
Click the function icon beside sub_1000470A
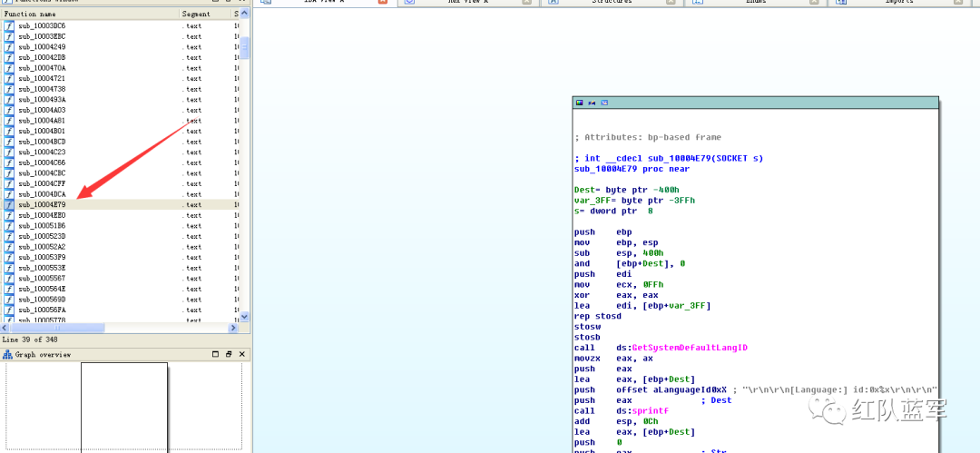9,68
